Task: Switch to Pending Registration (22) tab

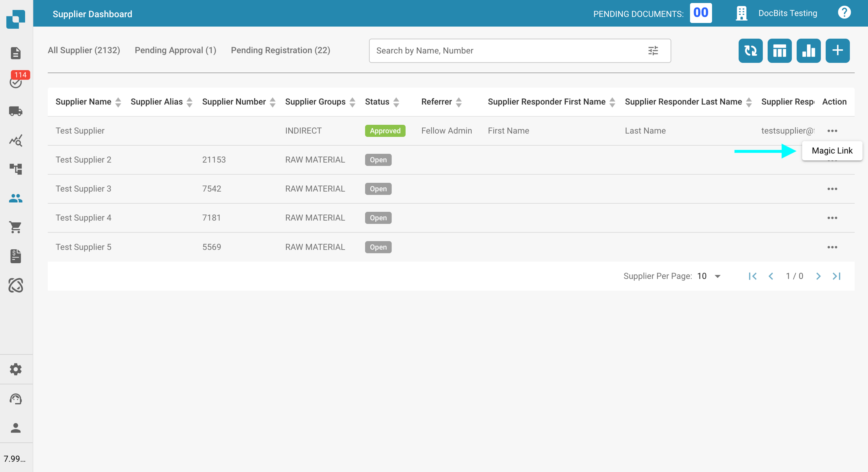Action: tap(280, 50)
